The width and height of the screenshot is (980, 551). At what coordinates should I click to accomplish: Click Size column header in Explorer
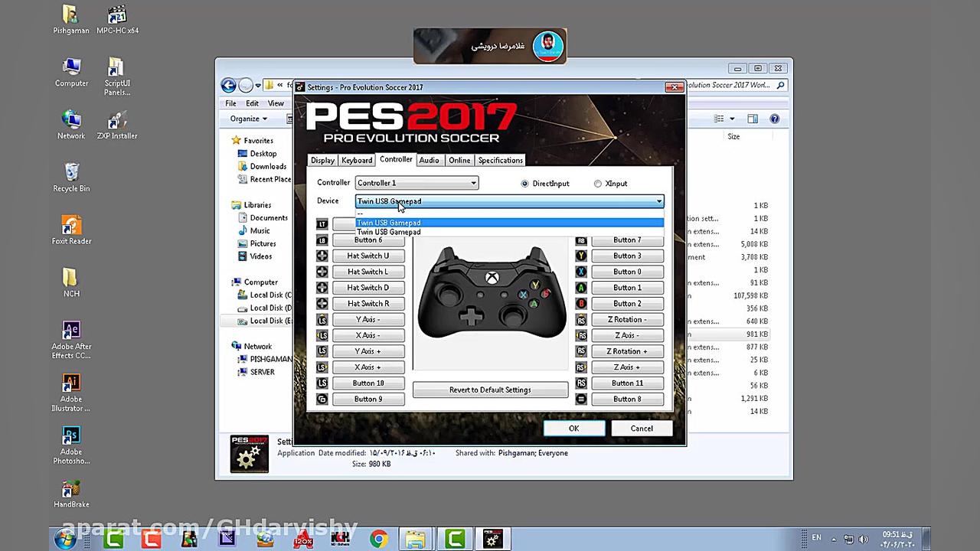pos(733,137)
